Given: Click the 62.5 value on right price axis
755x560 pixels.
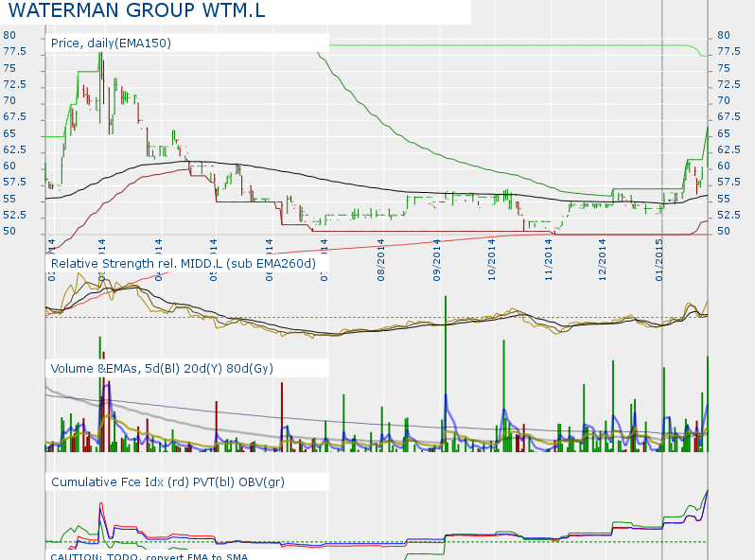Looking at the screenshot, I should pyautogui.click(x=729, y=149).
